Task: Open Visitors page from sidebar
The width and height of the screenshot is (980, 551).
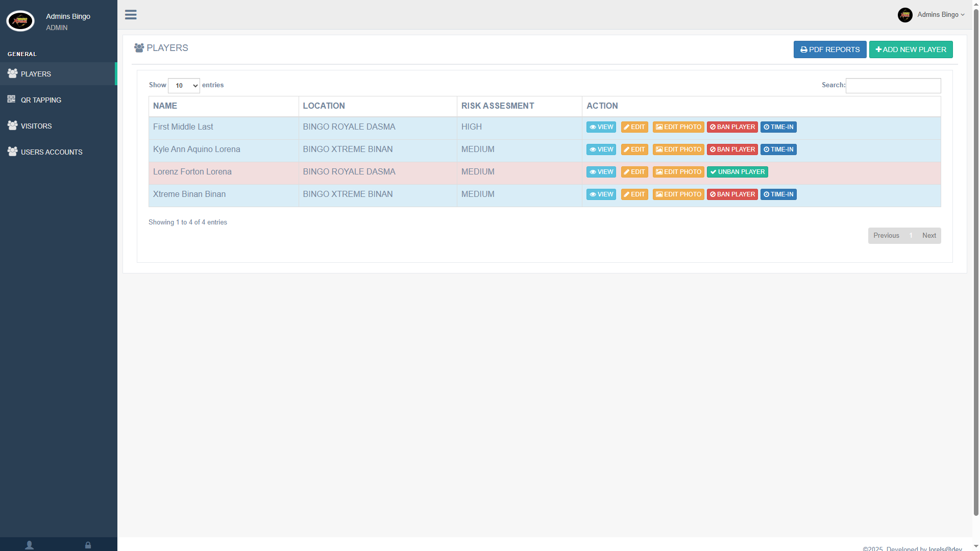Action: tap(36, 126)
